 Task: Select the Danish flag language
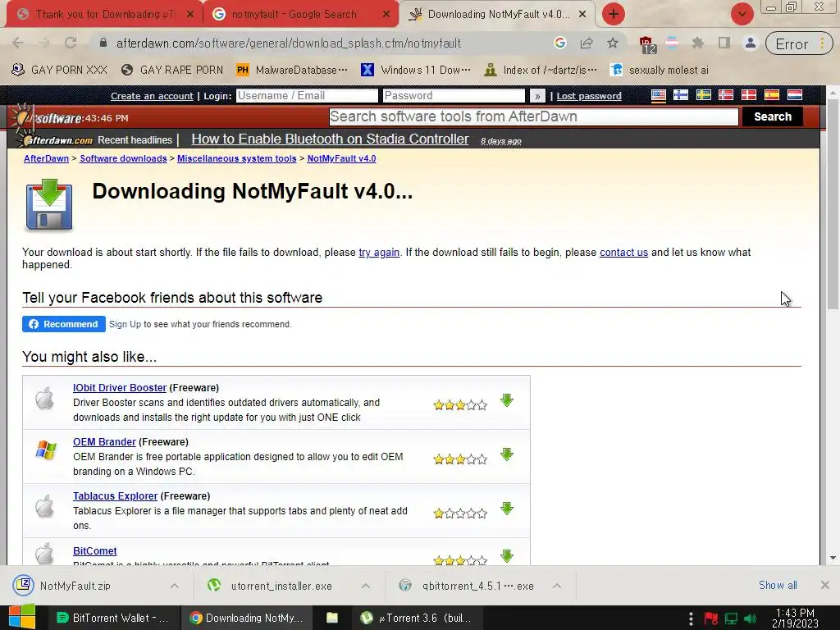tap(748, 95)
